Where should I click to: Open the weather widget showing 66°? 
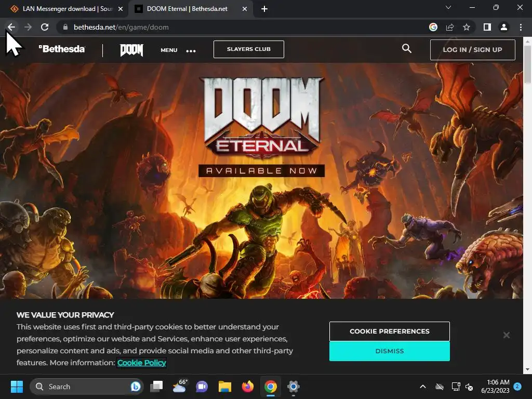pyautogui.click(x=179, y=386)
